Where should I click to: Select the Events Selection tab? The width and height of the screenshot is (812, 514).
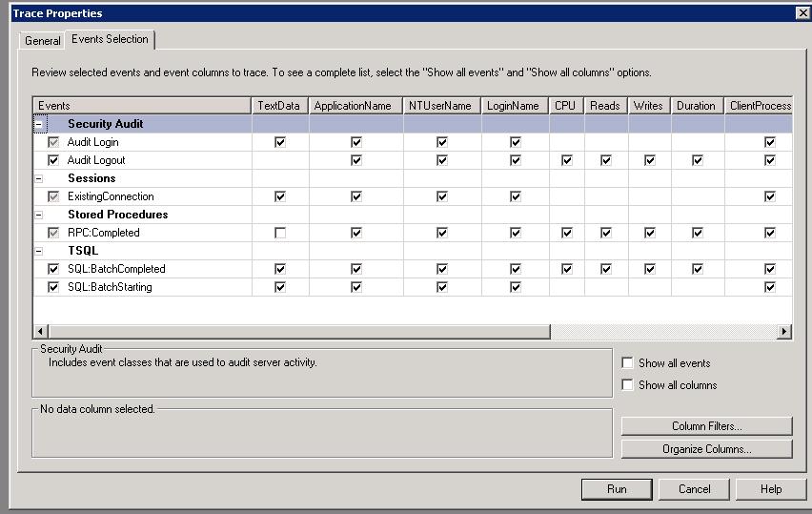110,39
